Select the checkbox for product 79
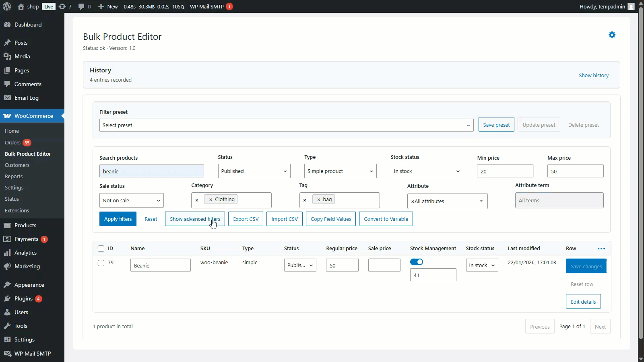The image size is (644, 362). pyautogui.click(x=101, y=263)
